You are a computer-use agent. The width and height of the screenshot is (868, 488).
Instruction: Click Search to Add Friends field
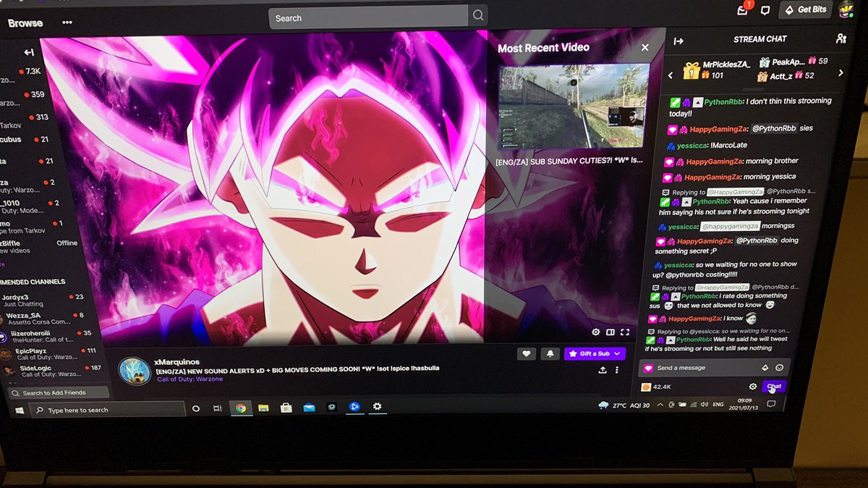click(x=59, y=392)
